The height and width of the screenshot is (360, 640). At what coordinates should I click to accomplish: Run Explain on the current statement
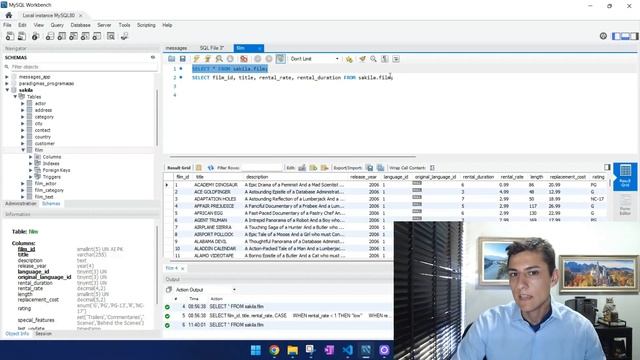point(219,59)
